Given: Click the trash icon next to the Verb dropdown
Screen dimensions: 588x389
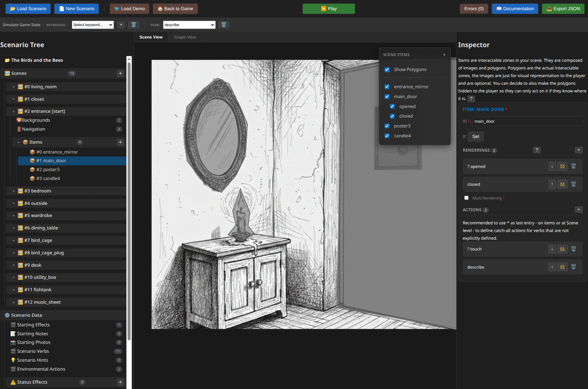Looking at the screenshot, I should pos(224,25).
